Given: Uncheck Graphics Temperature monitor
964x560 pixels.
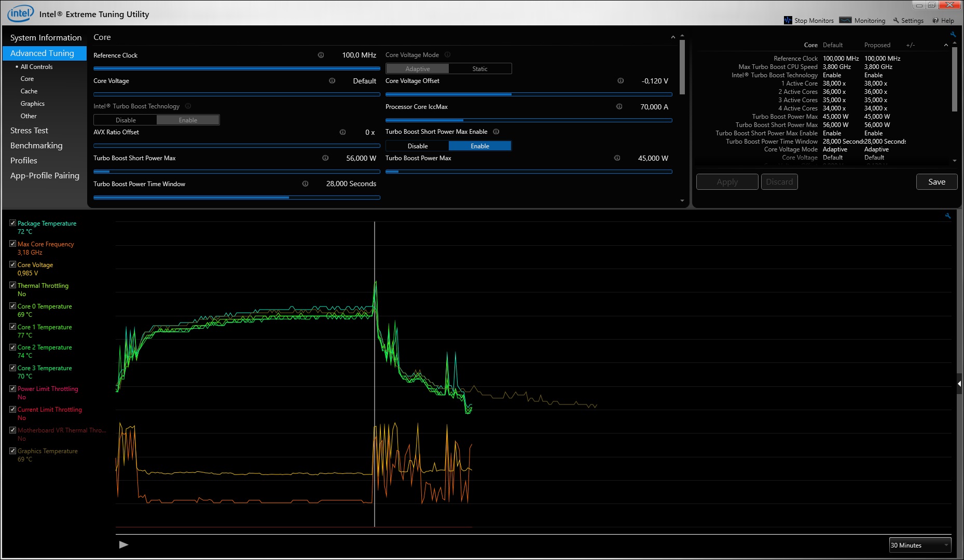Looking at the screenshot, I should [x=12, y=451].
